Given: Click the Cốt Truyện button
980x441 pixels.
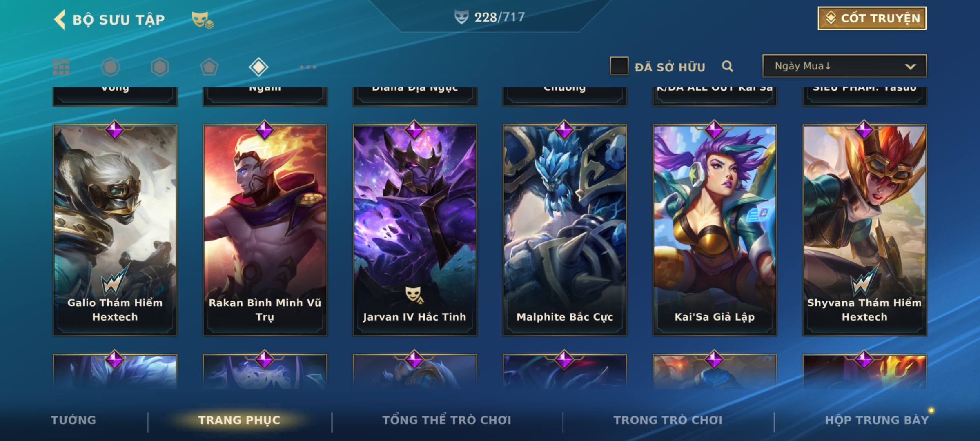Looking at the screenshot, I should click(872, 18).
